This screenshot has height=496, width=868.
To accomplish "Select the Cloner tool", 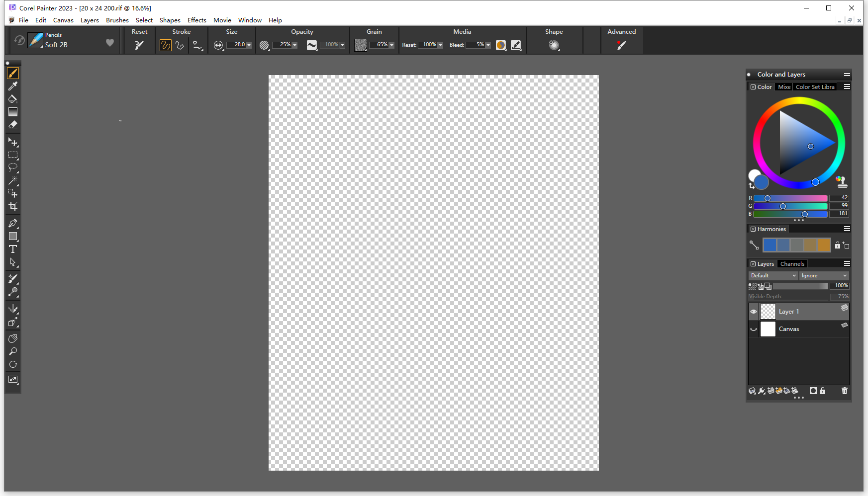I will click(13, 279).
